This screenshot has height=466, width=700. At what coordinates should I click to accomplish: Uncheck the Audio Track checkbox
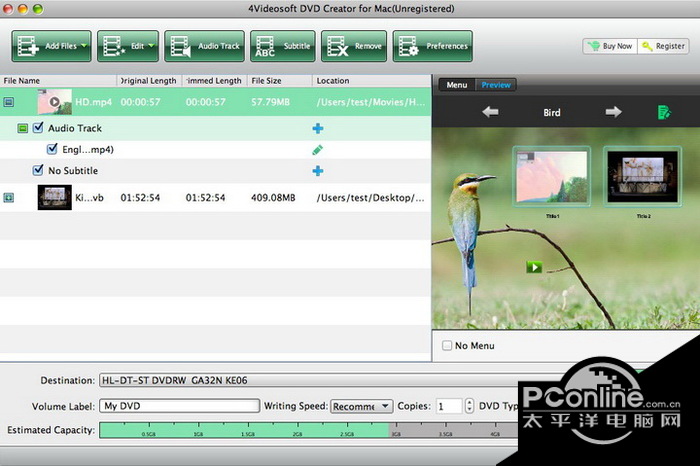click(38, 128)
